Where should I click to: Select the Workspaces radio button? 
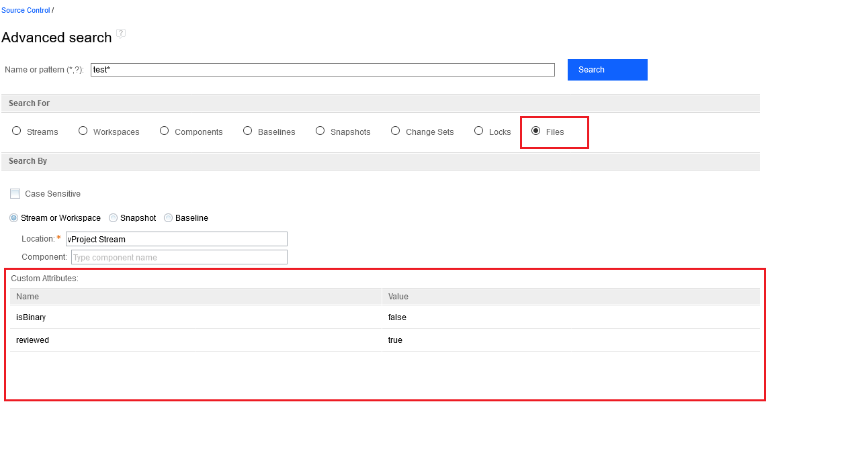coord(83,131)
